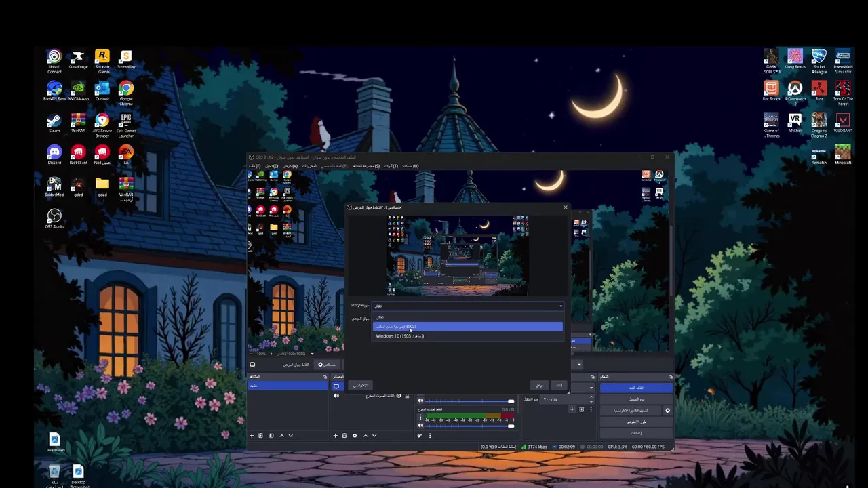The image size is (868, 488).
Task: Open the View (V) menu in OBS
Action: pyautogui.click(x=290, y=166)
